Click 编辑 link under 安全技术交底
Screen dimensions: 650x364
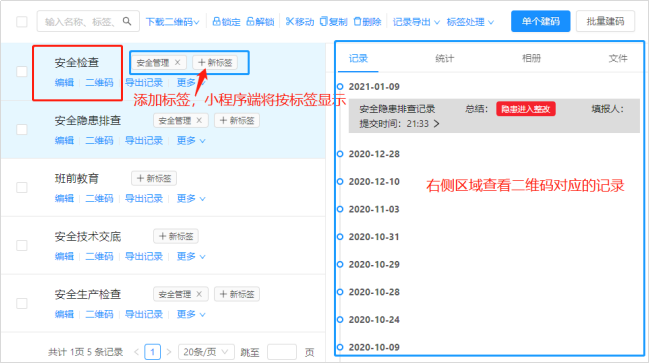[x=64, y=256]
